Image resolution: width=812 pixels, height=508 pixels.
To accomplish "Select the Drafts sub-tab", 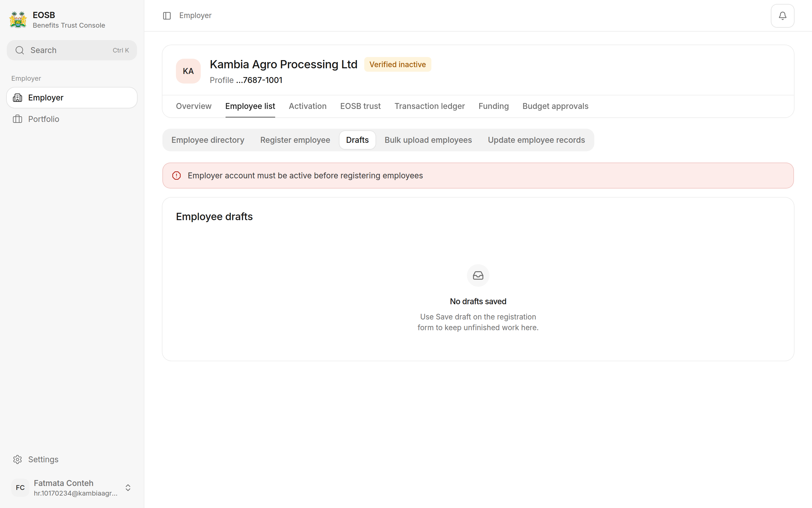I will (x=357, y=140).
